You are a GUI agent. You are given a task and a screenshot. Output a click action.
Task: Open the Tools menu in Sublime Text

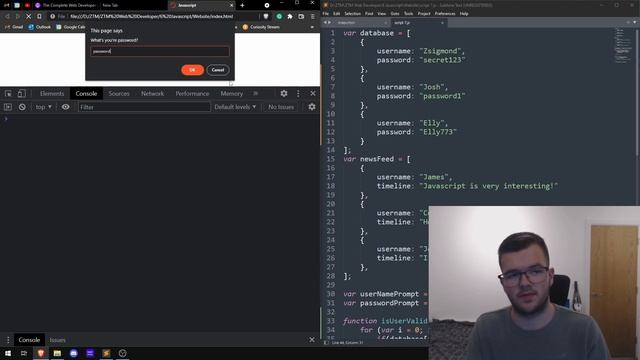pos(408,13)
